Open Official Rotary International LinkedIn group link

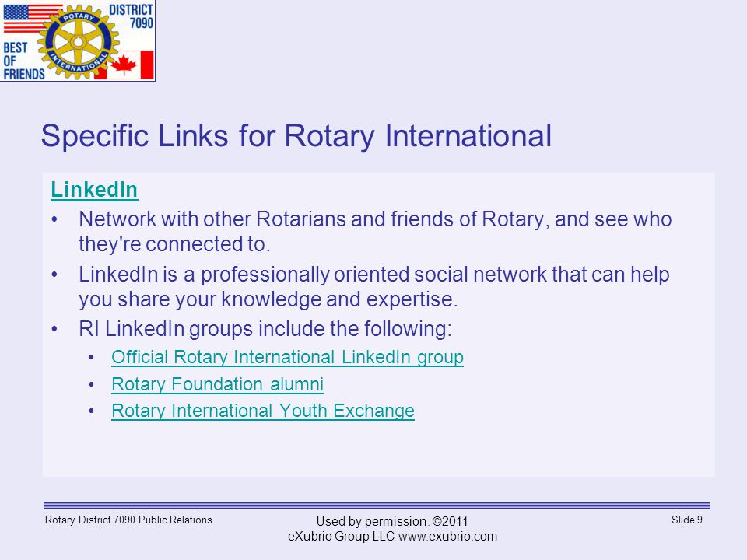pyautogui.click(x=287, y=357)
